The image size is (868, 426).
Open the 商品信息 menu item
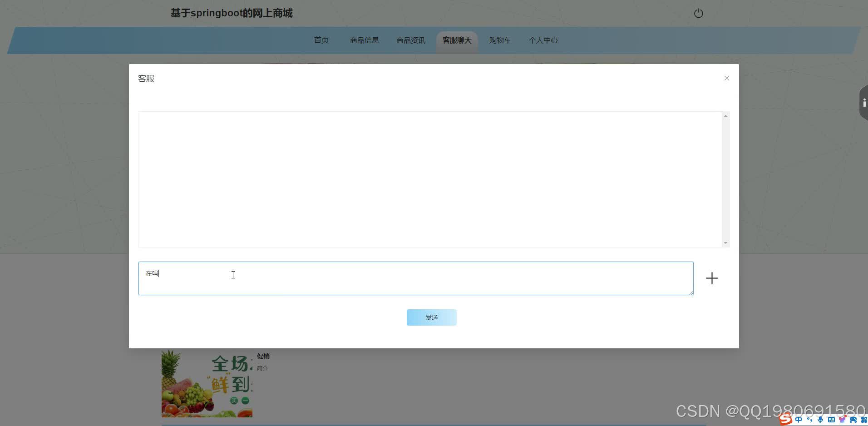click(364, 40)
